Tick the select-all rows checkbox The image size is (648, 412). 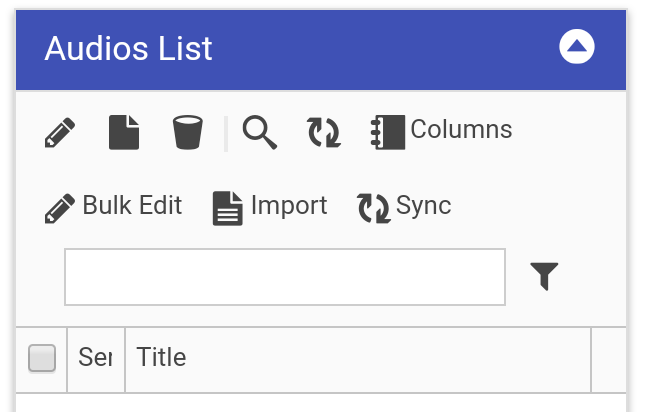42,358
